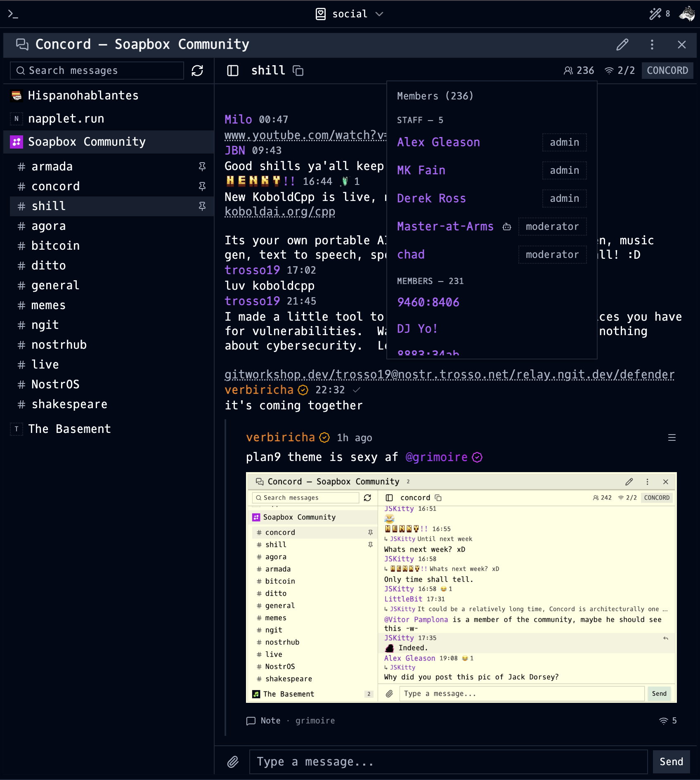The height and width of the screenshot is (780, 700).
Task: Open the embedded note's menu icon
Action: (672, 437)
